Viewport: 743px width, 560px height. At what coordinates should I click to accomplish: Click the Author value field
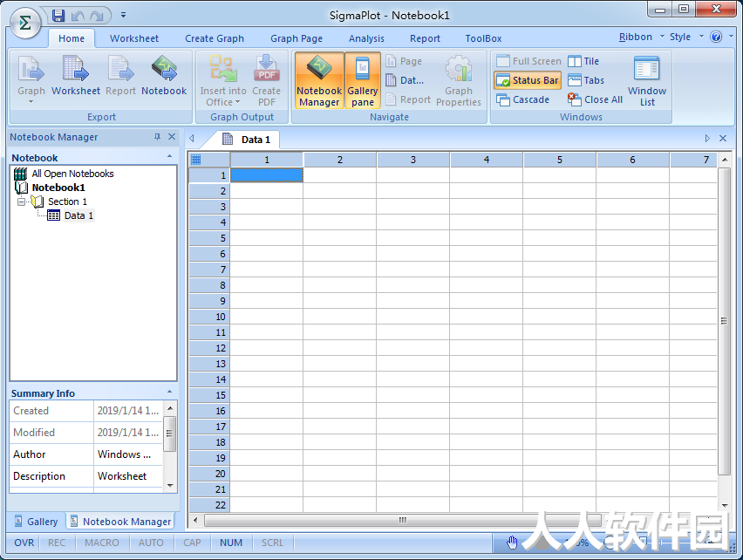(128, 454)
